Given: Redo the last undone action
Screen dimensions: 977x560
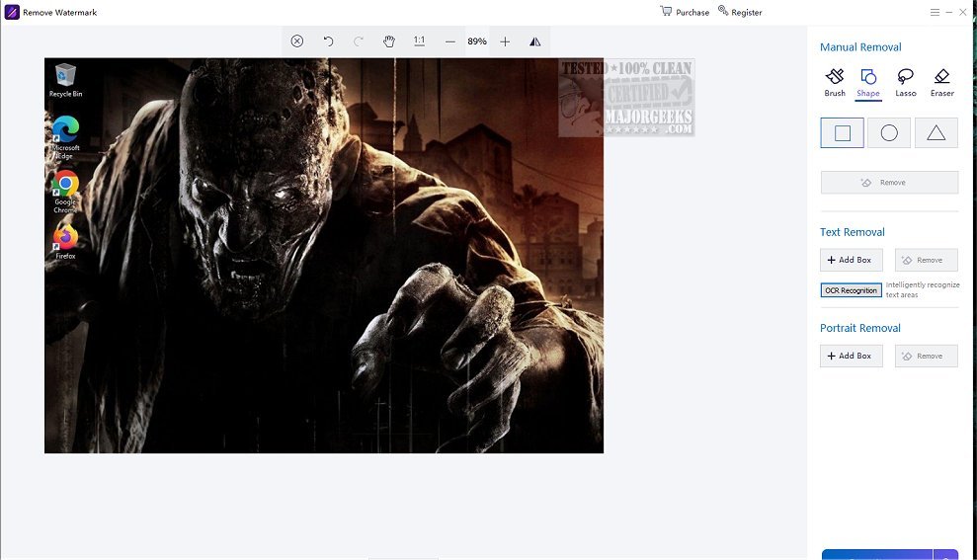Looking at the screenshot, I should pos(359,41).
